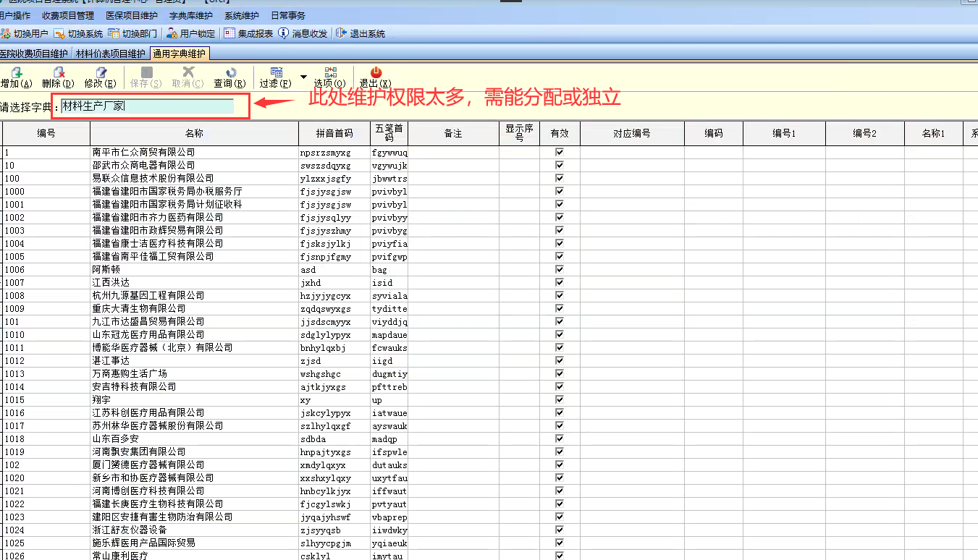
Task: Run the 查询(R) query icon
Action: [230, 72]
